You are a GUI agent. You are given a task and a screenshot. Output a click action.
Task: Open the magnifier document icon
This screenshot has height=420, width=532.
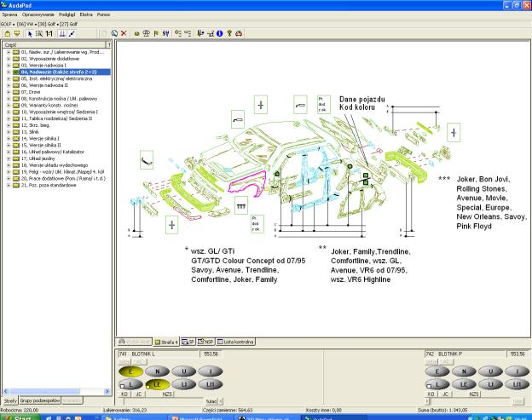point(114,33)
